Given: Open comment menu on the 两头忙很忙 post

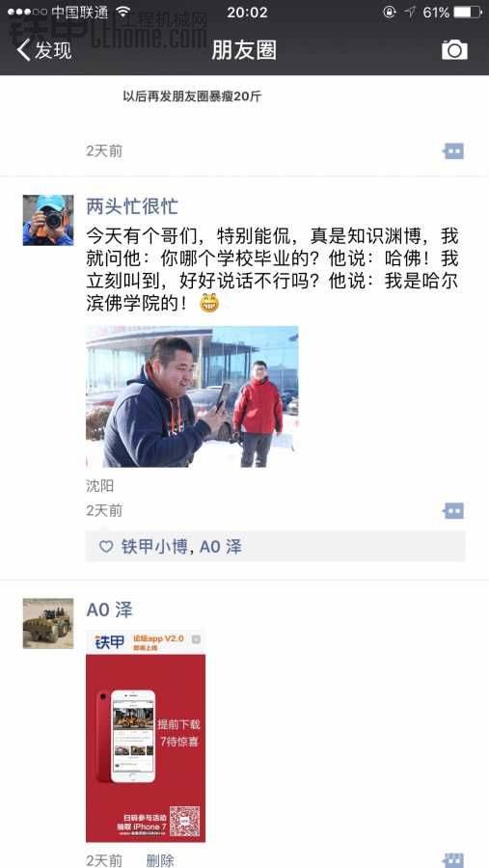Looking at the screenshot, I should (x=453, y=510).
